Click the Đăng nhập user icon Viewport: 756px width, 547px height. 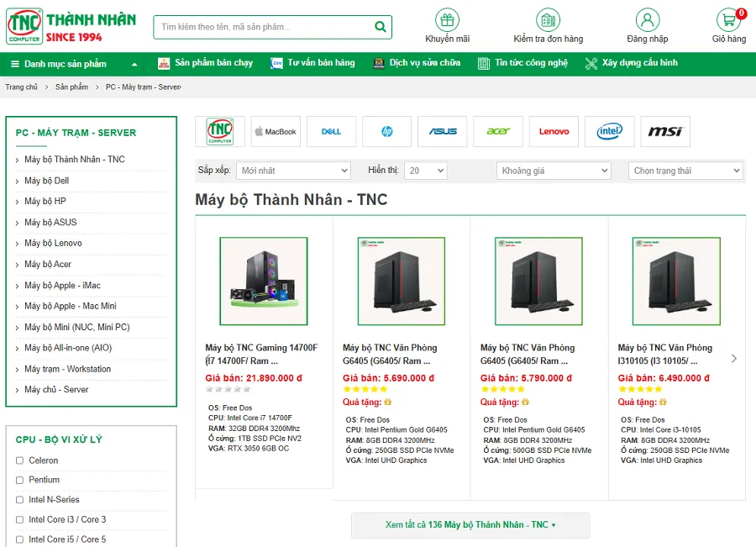tap(648, 20)
